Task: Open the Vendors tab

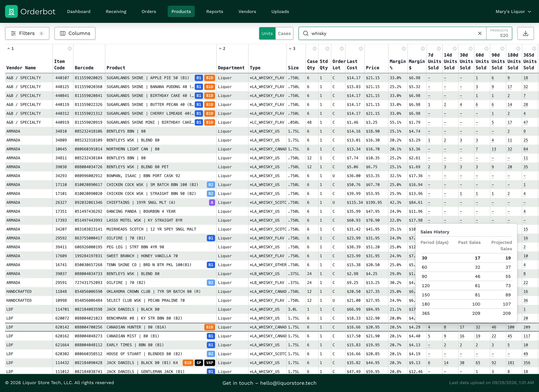Action: coord(247,12)
